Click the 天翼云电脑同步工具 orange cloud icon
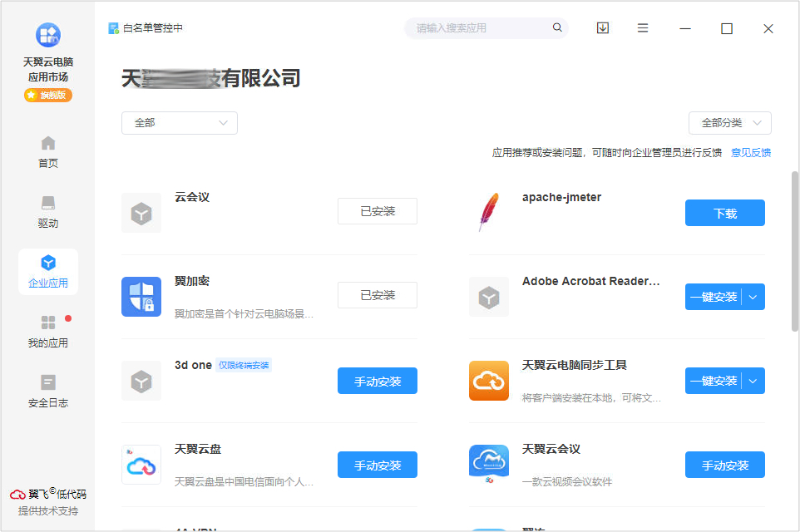Viewport: 800px width, 532px height. (489, 381)
